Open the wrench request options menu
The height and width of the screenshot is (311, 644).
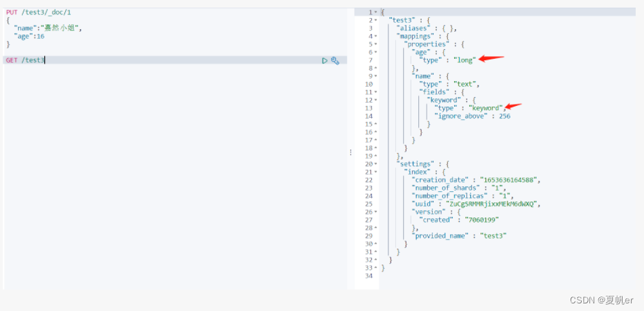335,61
